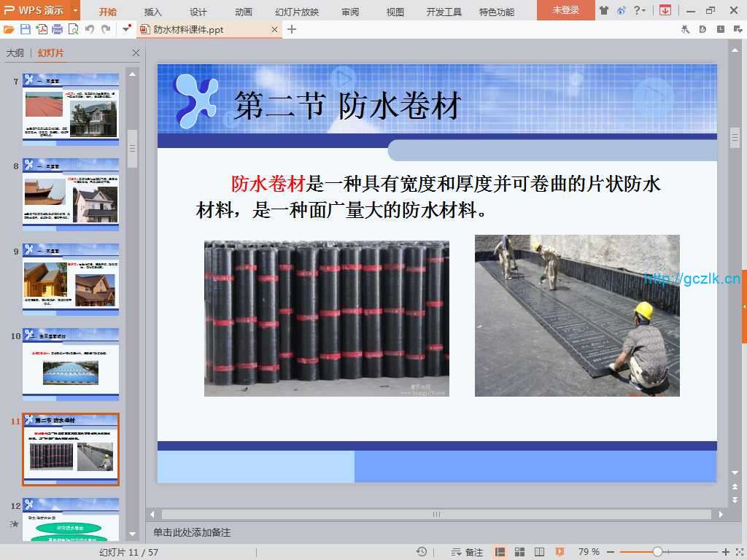The height and width of the screenshot is (560, 747).
Task: Switch to slide sorter view
Action: [x=520, y=552]
